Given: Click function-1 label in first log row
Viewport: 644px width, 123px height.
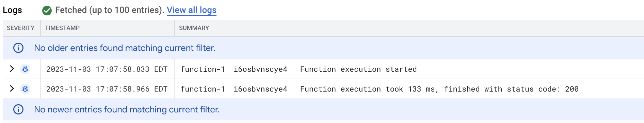Looking at the screenshot, I should [203, 69].
